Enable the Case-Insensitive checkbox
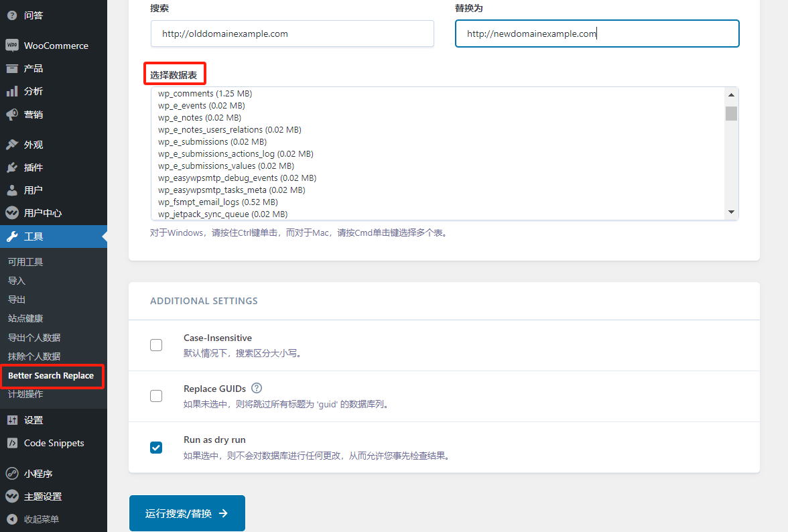 click(156, 344)
